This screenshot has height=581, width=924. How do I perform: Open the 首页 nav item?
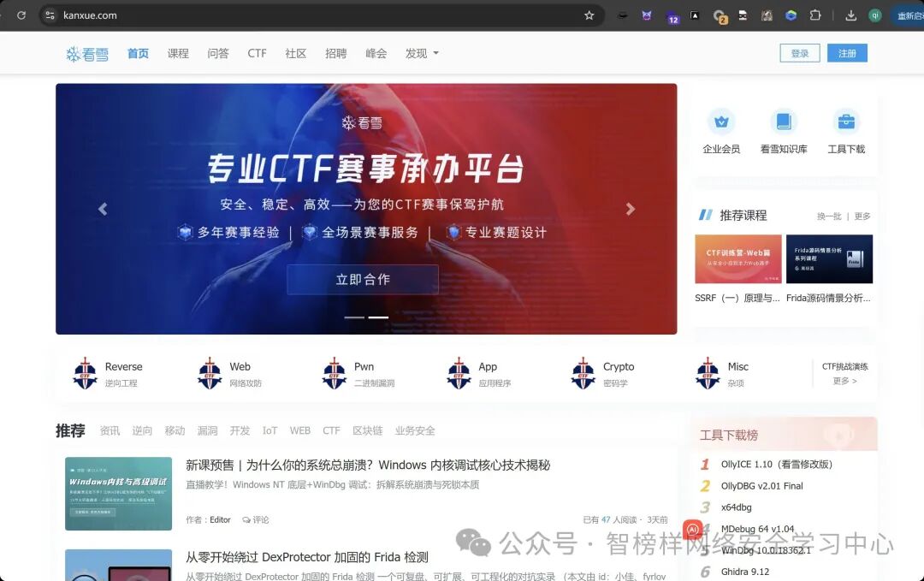point(138,54)
